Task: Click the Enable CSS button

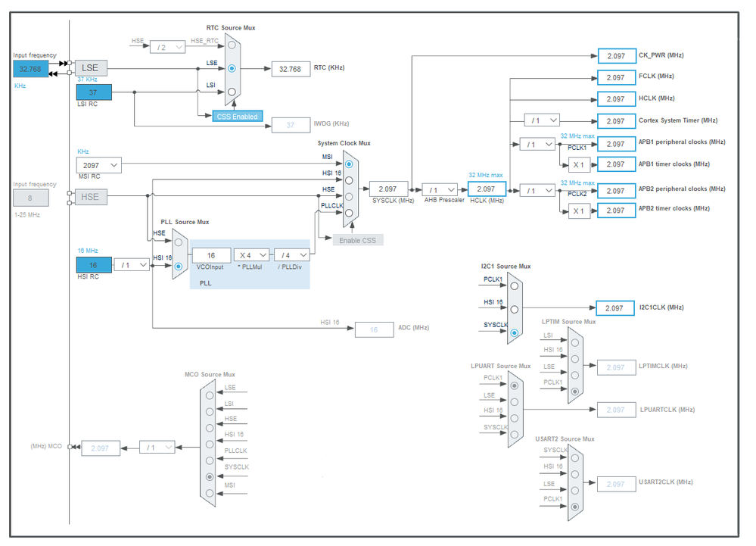Action: 358,240
